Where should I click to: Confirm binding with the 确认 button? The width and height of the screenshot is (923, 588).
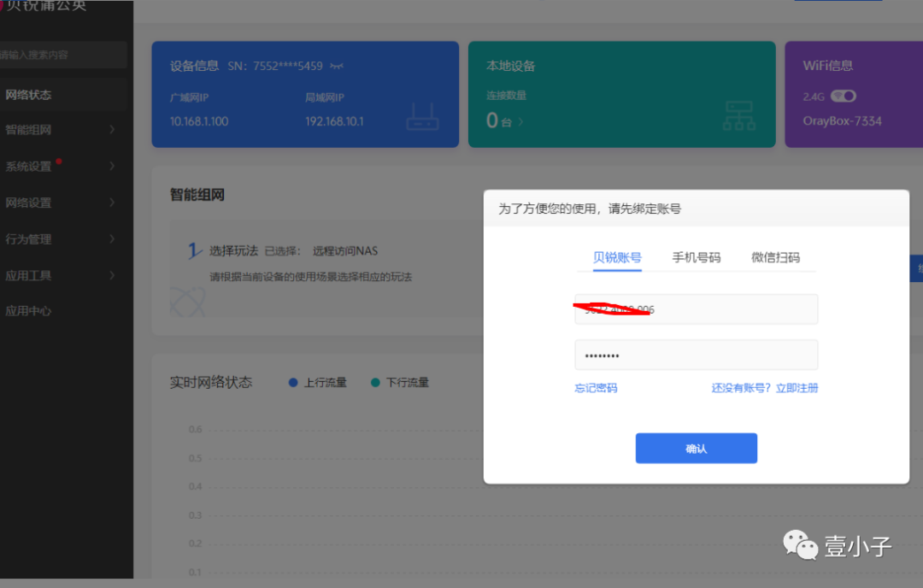coord(697,449)
